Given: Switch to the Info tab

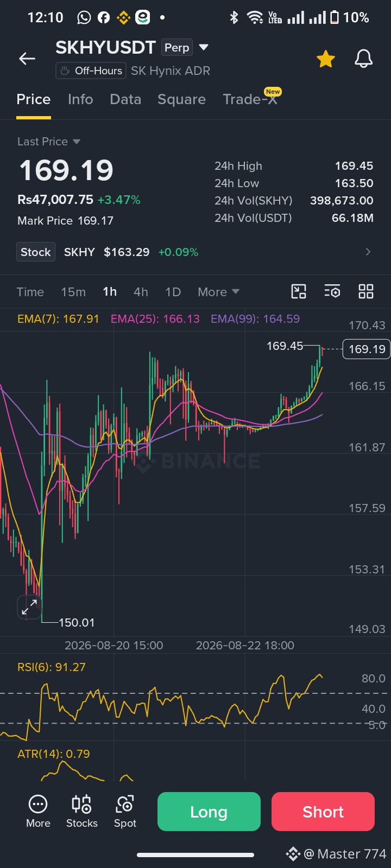Looking at the screenshot, I should (x=80, y=99).
